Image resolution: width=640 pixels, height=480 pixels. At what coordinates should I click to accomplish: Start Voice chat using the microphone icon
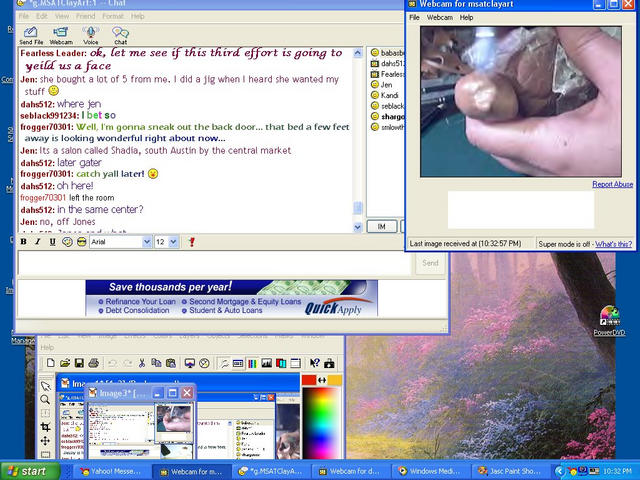click(x=90, y=35)
